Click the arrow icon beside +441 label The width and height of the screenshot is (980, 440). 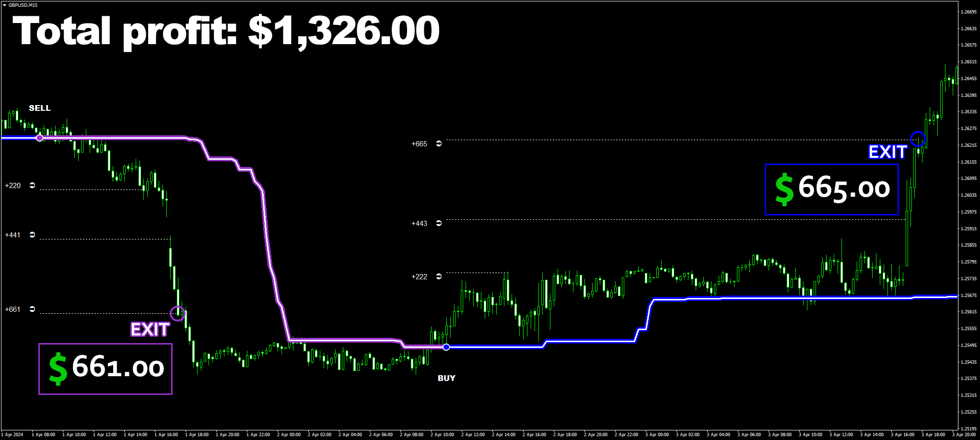click(x=32, y=235)
